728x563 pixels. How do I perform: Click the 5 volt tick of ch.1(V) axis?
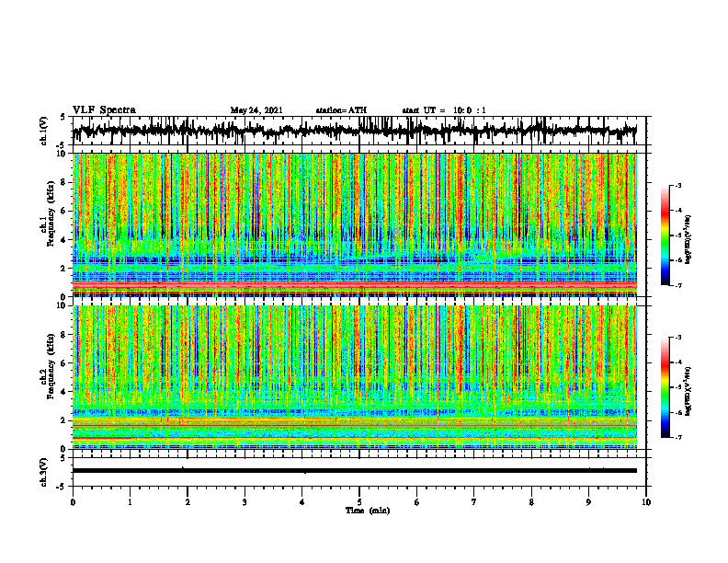click(x=63, y=117)
